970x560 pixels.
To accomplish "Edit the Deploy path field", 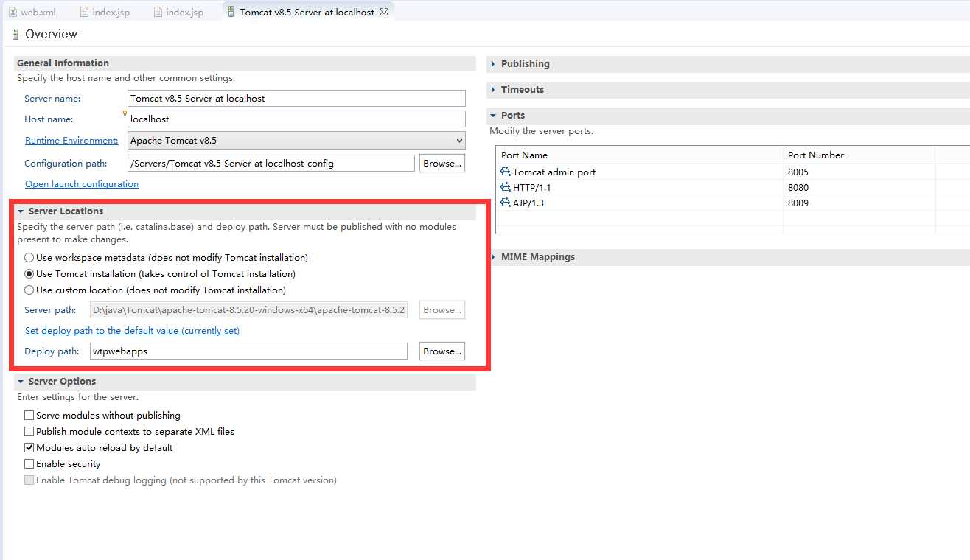I will (x=248, y=351).
